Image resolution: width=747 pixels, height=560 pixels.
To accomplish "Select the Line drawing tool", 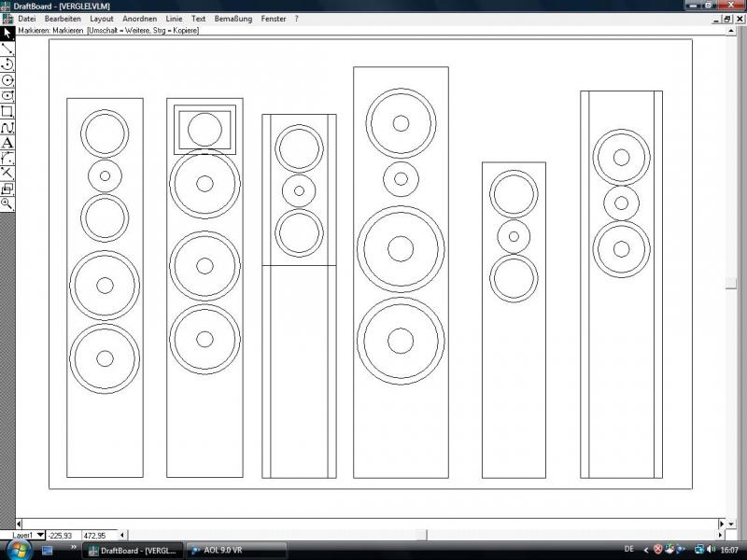I will [7, 49].
